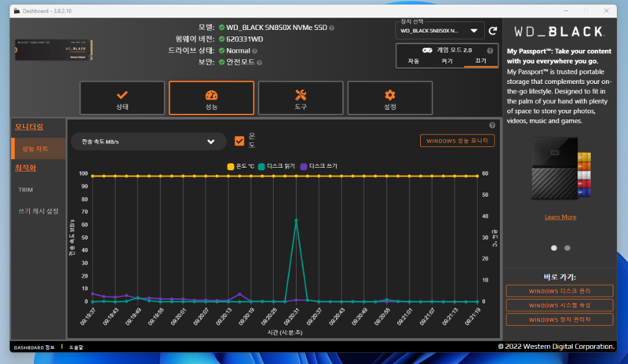Screen dimensions: 628x364
Task: Click the game mode 2.0 help icon
Action: [x=490, y=50]
